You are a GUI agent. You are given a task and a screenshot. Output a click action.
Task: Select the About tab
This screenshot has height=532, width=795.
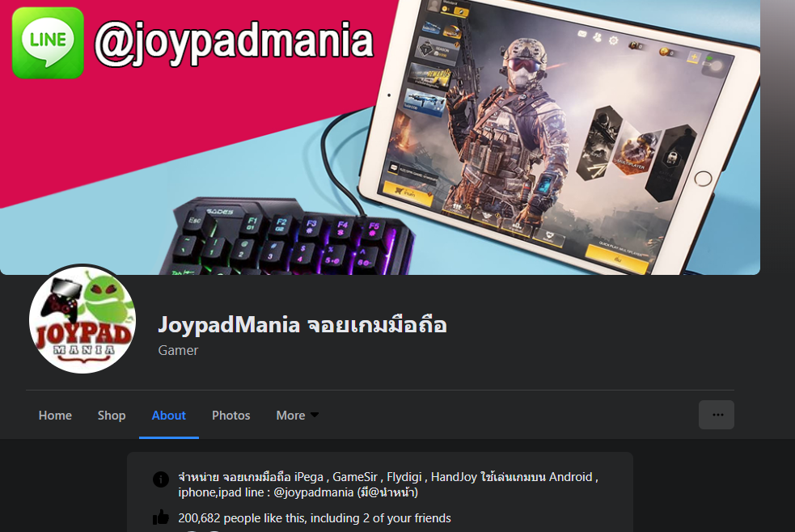point(169,416)
